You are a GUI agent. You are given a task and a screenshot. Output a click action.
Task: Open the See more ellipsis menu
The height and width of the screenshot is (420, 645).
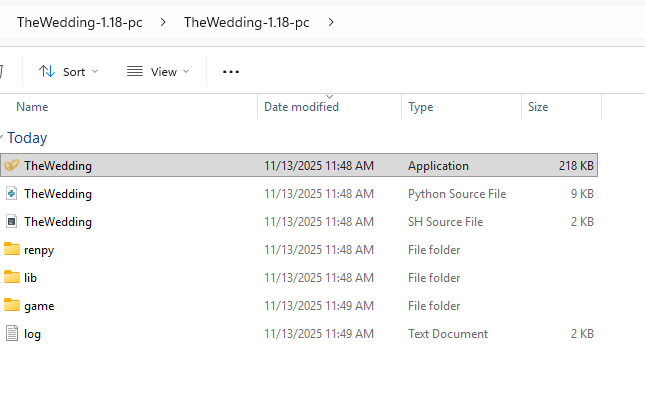point(231,72)
